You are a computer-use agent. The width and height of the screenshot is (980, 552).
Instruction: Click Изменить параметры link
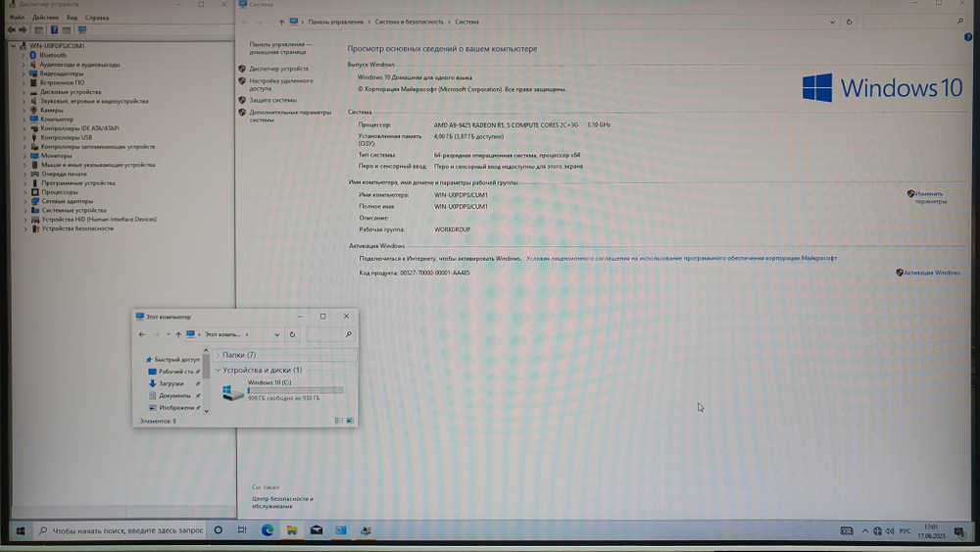(x=931, y=197)
